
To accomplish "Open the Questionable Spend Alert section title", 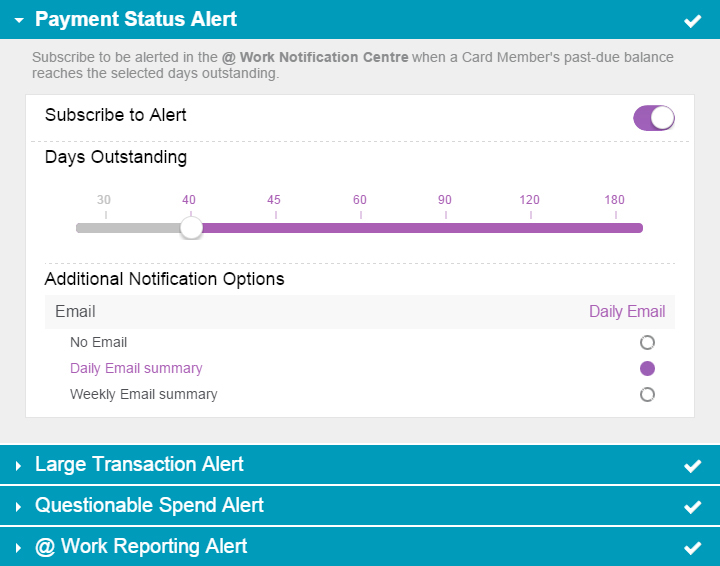I will (x=149, y=505).
